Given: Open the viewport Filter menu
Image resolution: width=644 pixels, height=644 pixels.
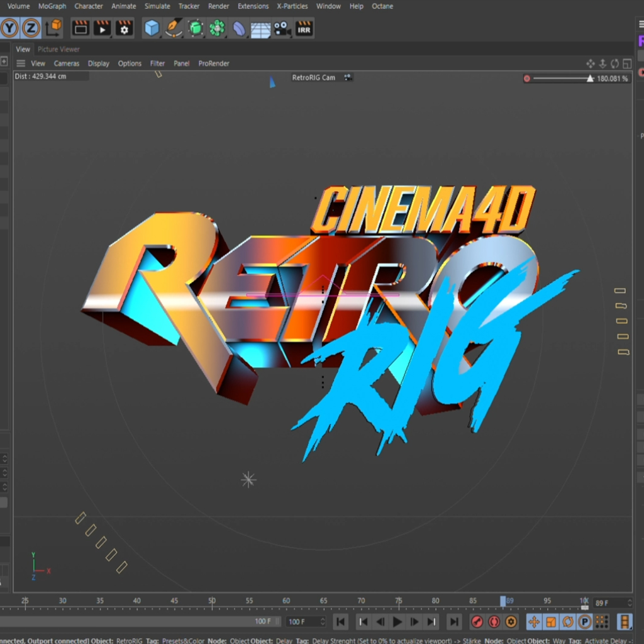Looking at the screenshot, I should point(157,64).
